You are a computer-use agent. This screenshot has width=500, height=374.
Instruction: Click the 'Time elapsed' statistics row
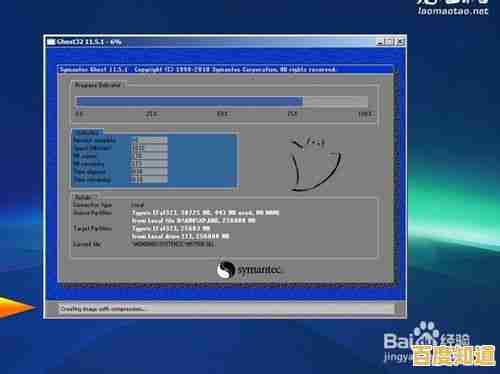(x=121, y=172)
